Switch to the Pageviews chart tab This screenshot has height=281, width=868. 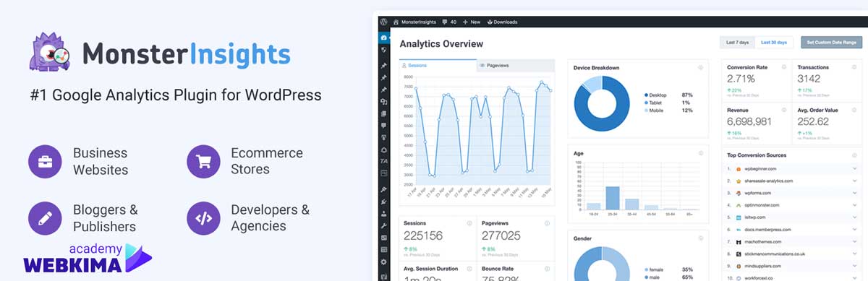point(516,65)
